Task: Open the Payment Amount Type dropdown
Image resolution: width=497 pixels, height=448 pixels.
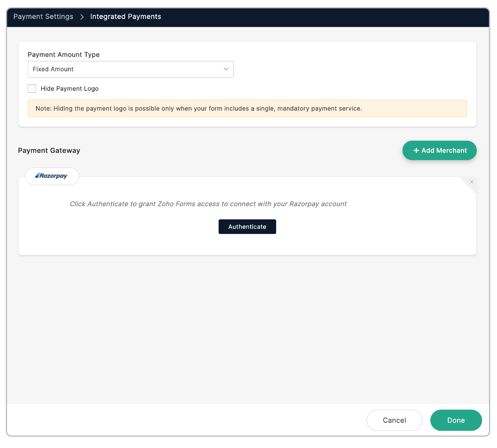Action: pos(131,69)
